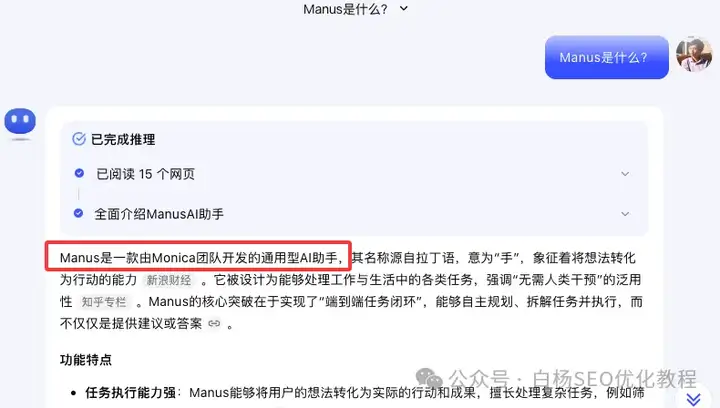The image size is (720, 408).
Task: Click the 已完成推理 heading
Action: [123, 139]
